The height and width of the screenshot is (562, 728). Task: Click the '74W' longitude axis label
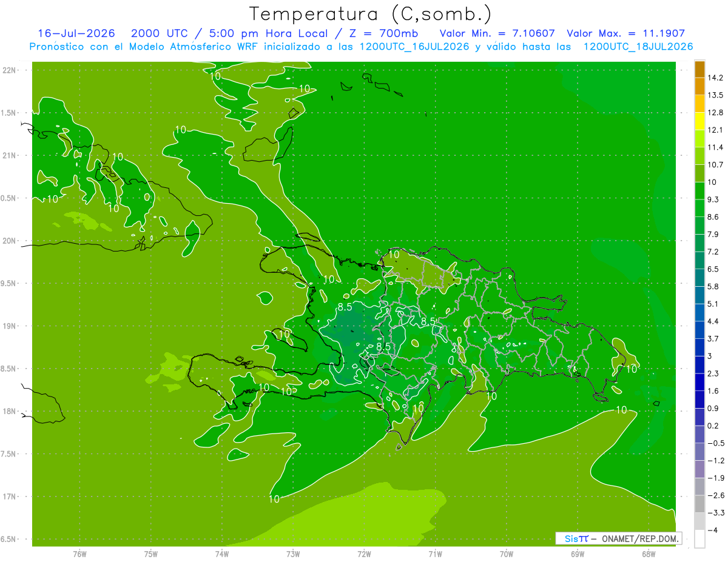pos(222,554)
